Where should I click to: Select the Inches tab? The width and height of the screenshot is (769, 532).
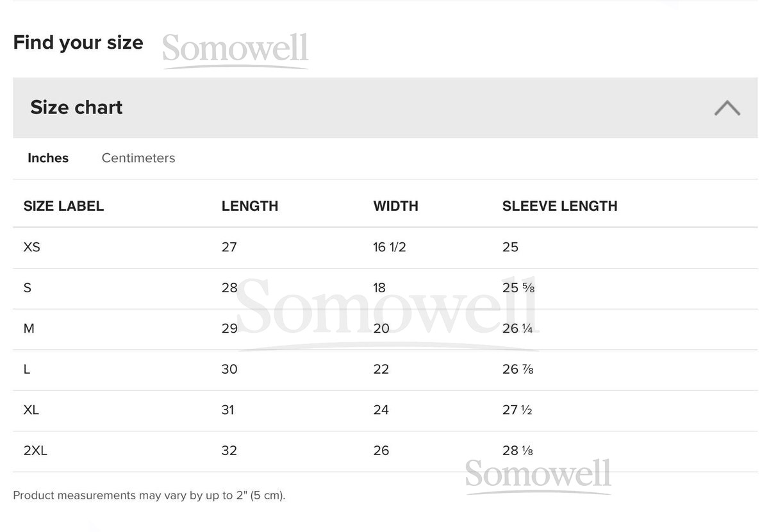click(48, 158)
